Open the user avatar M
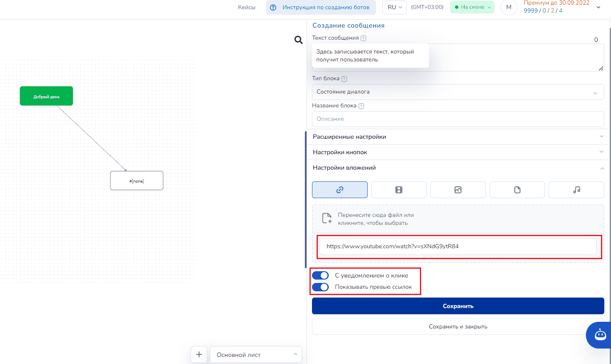Screen dimensions: 611x364 point(509,7)
